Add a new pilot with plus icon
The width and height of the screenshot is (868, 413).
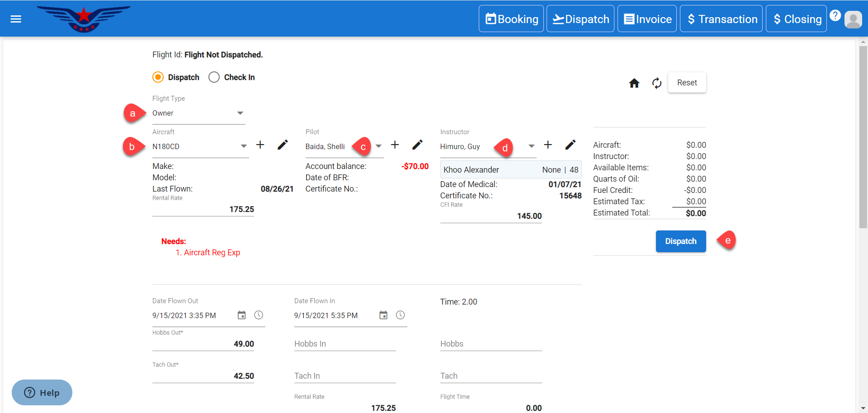tap(395, 145)
